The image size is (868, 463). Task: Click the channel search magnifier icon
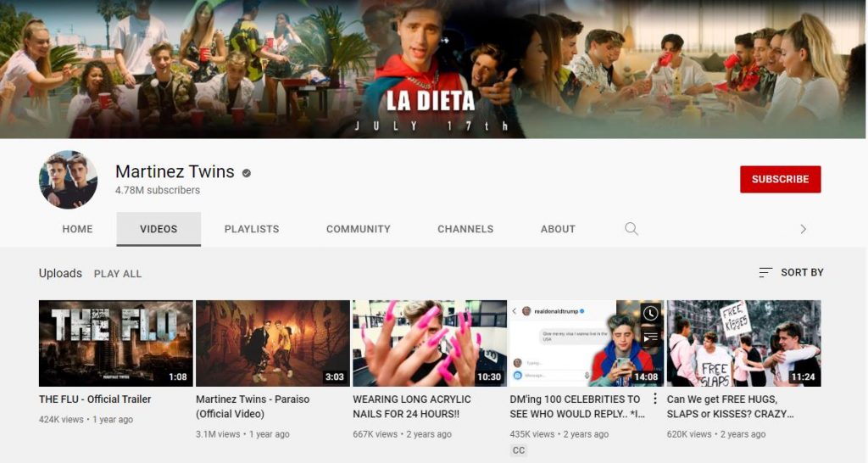point(631,229)
